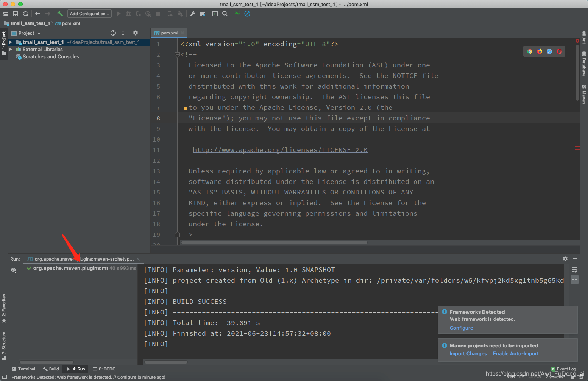The width and height of the screenshot is (588, 381).
Task: Open the 6: TODO tool window
Action: tap(104, 369)
